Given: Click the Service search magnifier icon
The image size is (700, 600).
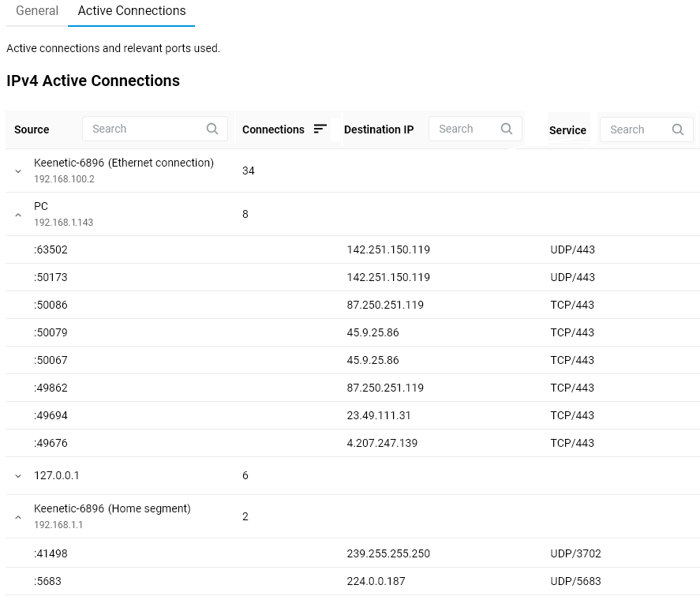Looking at the screenshot, I should pos(678,129).
